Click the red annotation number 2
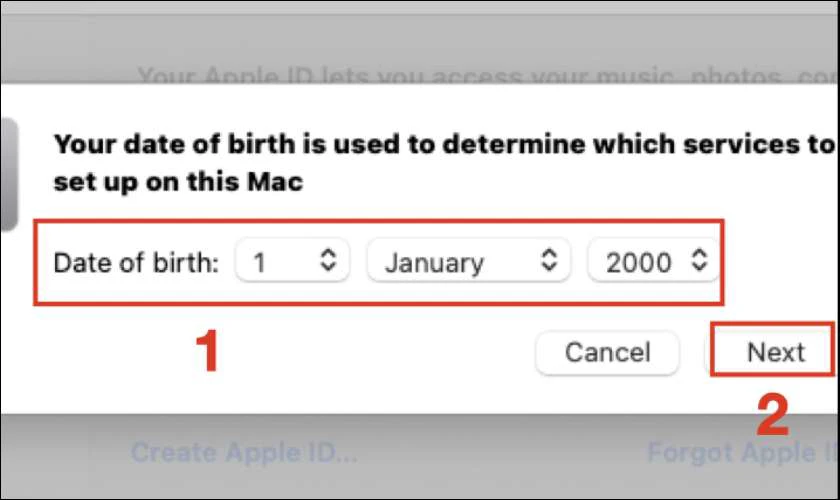Viewport: 840px width, 500px height. 771,415
